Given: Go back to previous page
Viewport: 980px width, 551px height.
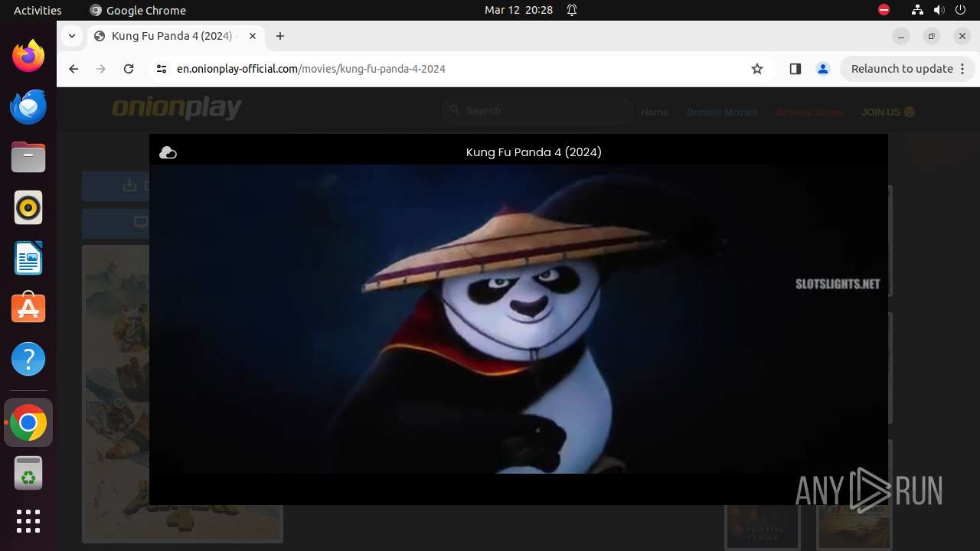Looking at the screenshot, I should pos(73,69).
